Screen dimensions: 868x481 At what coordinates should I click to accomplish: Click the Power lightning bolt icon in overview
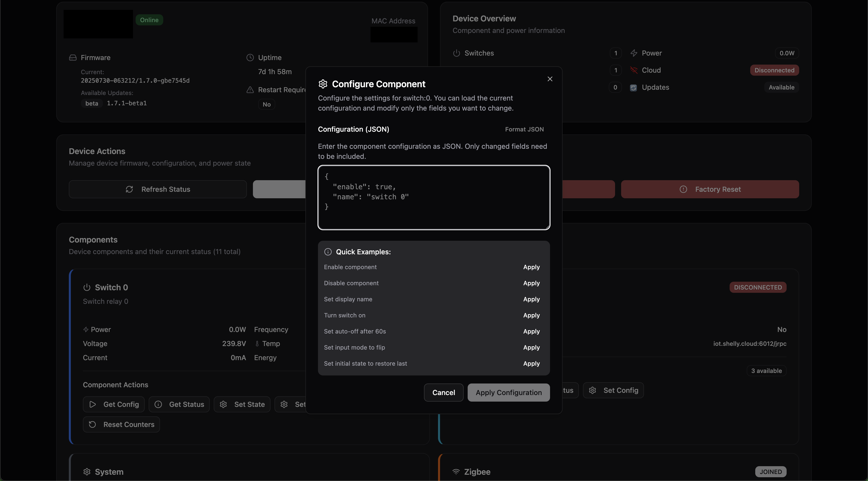pyautogui.click(x=634, y=53)
